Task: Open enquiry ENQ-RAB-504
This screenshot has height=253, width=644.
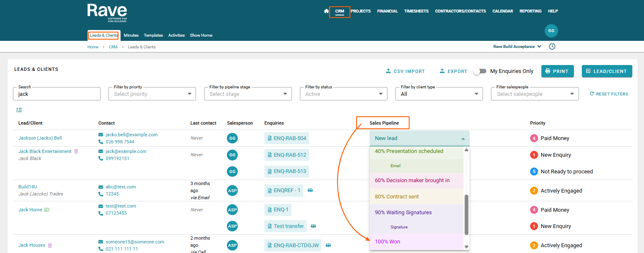Action: (287, 138)
